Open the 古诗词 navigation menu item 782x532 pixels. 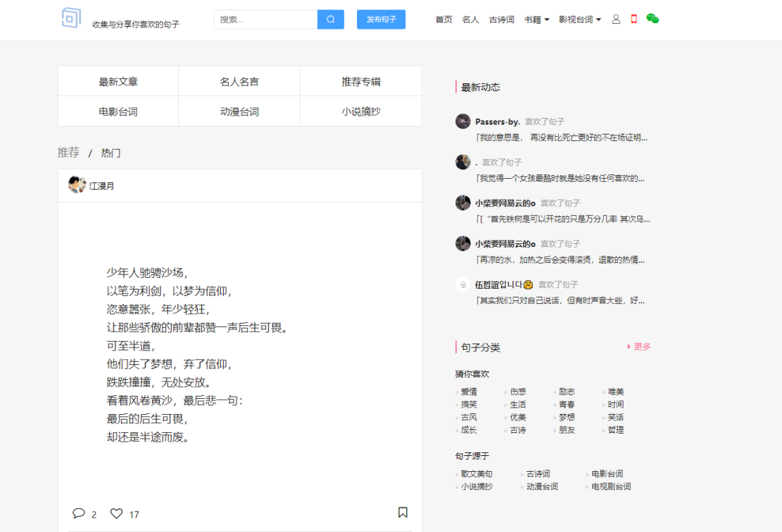(501, 20)
